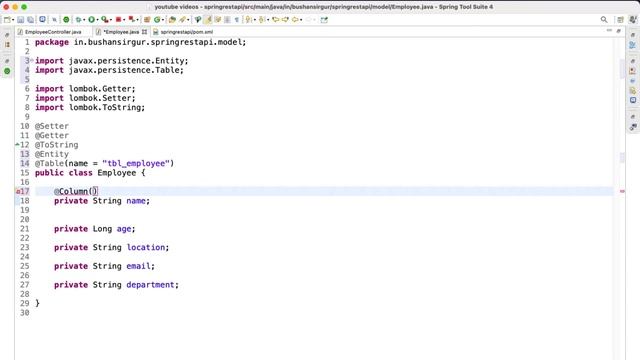The image size is (640, 360).
Task: Click the Pin Editor toolbar icon
Action: (324, 20)
